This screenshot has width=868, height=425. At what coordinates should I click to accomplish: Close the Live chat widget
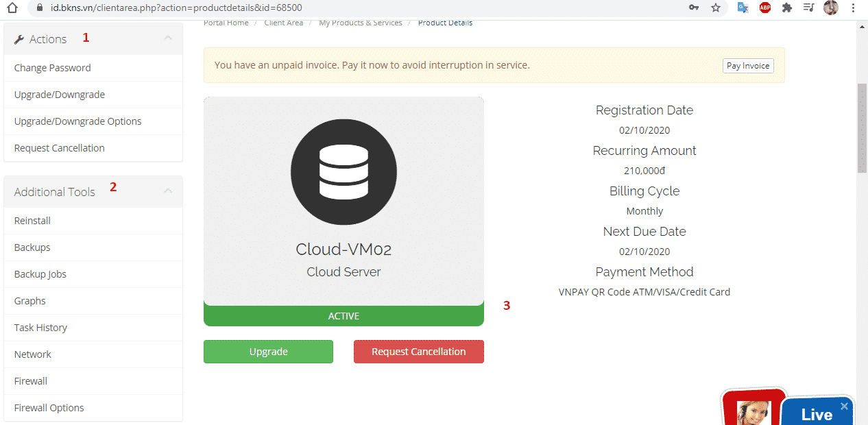[844, 406]
